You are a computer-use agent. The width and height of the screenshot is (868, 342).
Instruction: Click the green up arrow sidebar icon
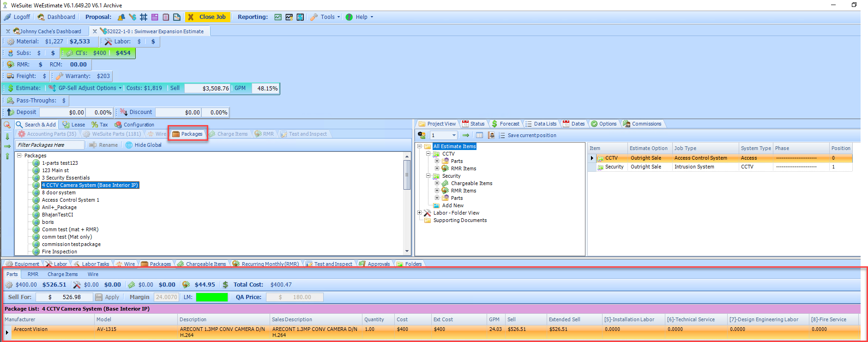tap(7, 156)
